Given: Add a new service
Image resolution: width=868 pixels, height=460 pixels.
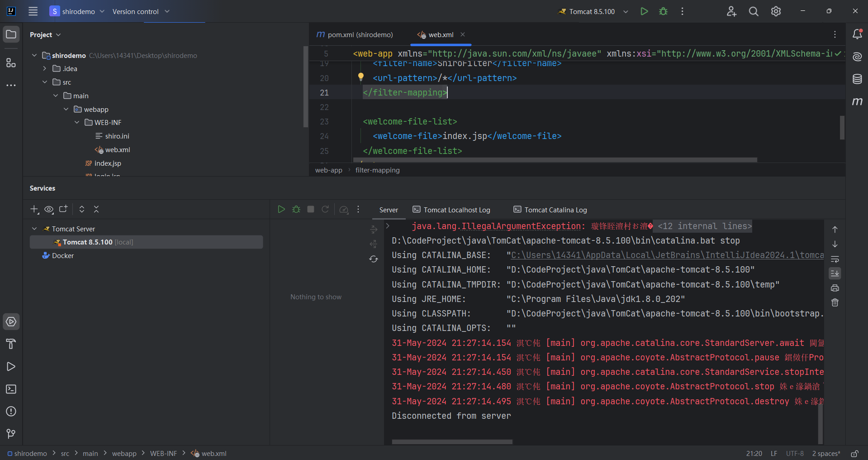Looking at the screenshot, I should 34,209.
